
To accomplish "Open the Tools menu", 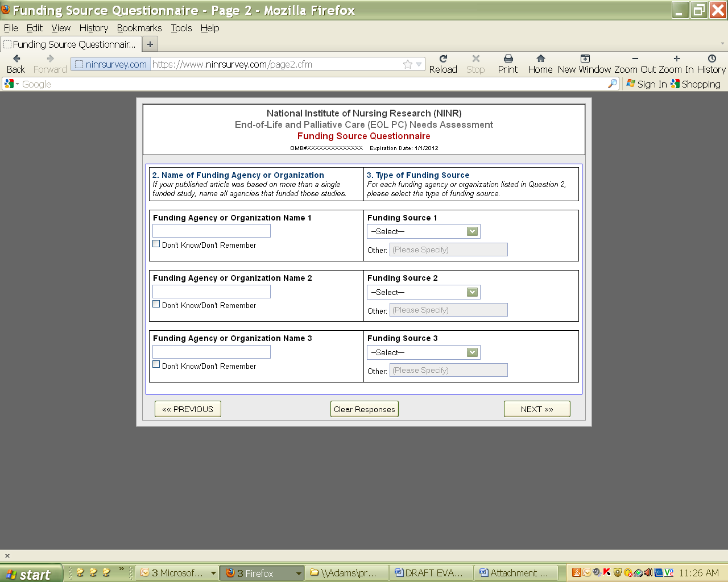I will click(x=181, y=28).
